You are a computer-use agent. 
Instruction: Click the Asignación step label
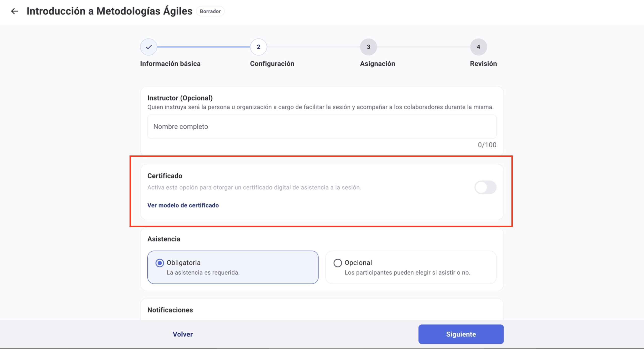pos(377,63)
